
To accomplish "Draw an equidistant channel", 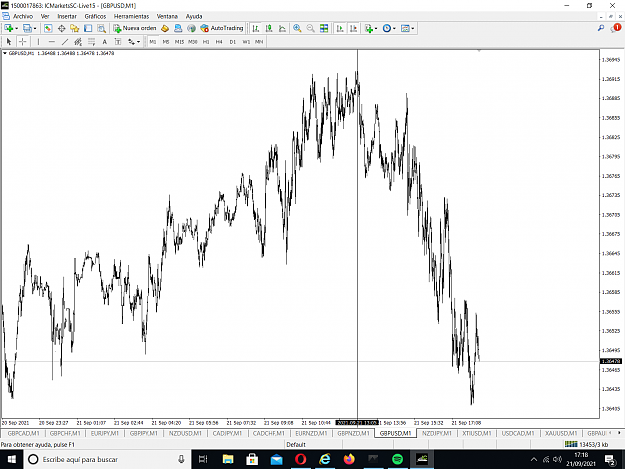I will [x=78, y=41].
